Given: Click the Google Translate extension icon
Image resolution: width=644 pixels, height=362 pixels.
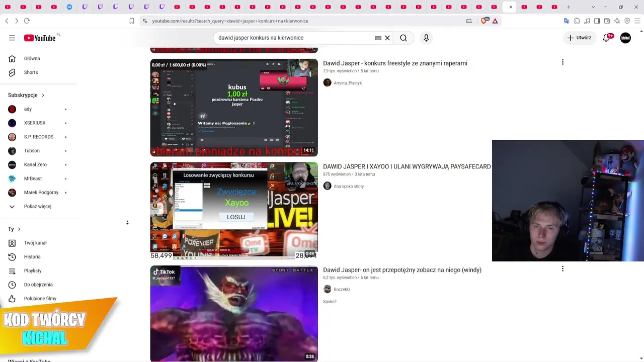Looking at the screenshot, I should pyautogui.click(x=567, y=21).
